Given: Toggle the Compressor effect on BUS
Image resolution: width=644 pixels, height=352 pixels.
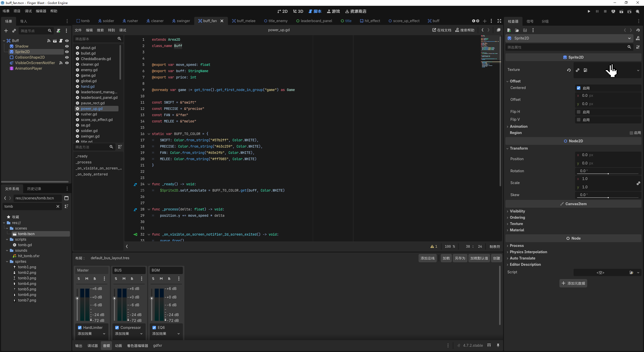Looking at the screenshot, I should (117, 328).
